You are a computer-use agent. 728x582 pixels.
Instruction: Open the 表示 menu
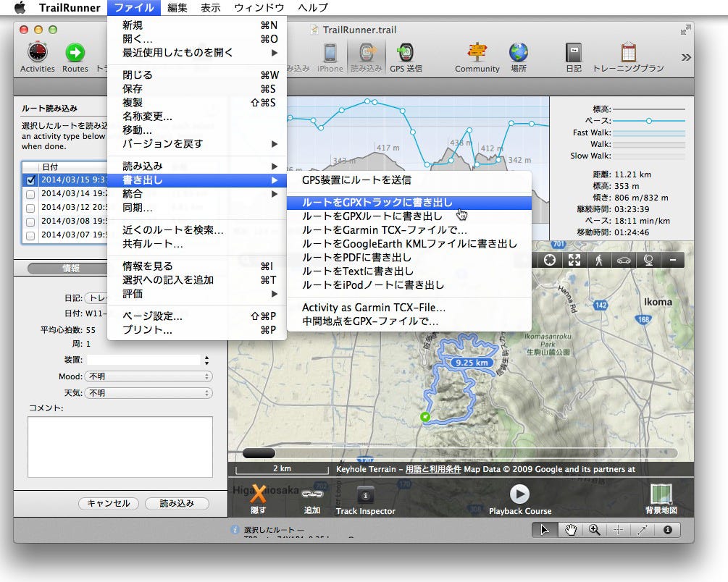tap(210, 7)
